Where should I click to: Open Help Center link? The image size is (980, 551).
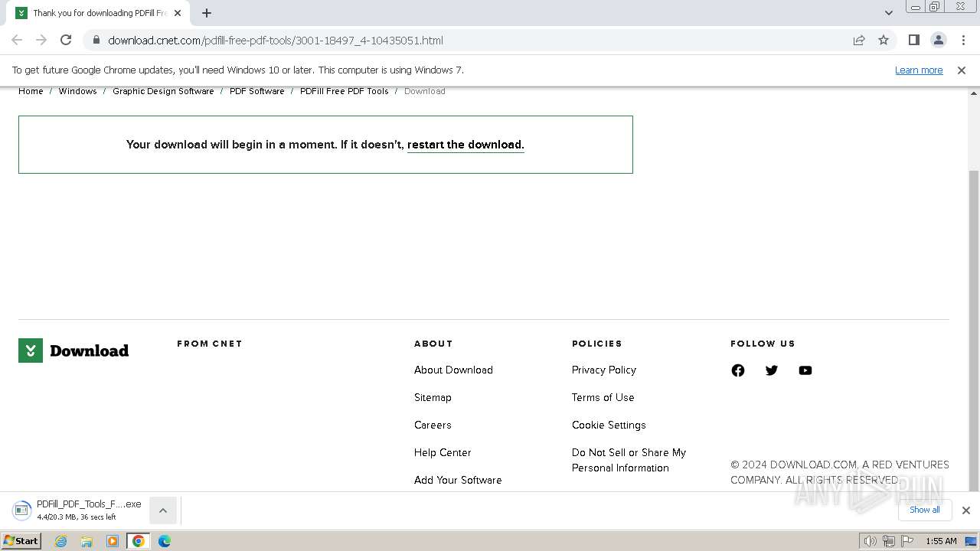(443, 452)
